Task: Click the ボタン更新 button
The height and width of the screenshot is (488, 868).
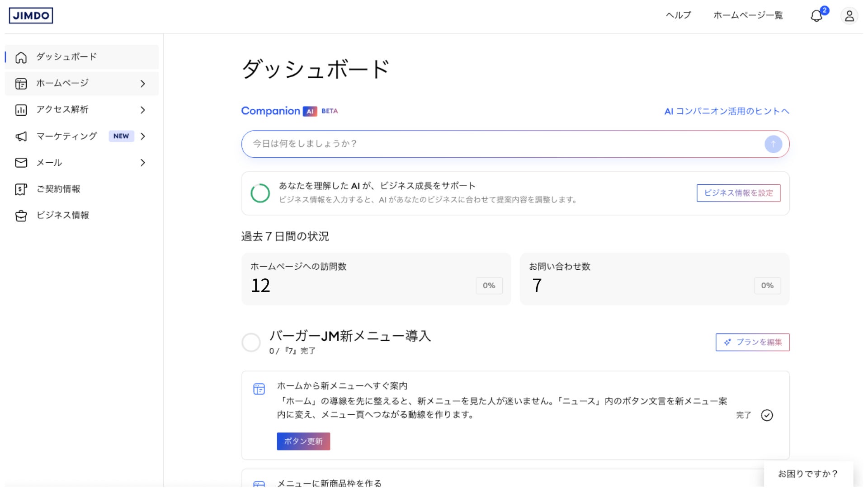Action: [x=303, y=441]
